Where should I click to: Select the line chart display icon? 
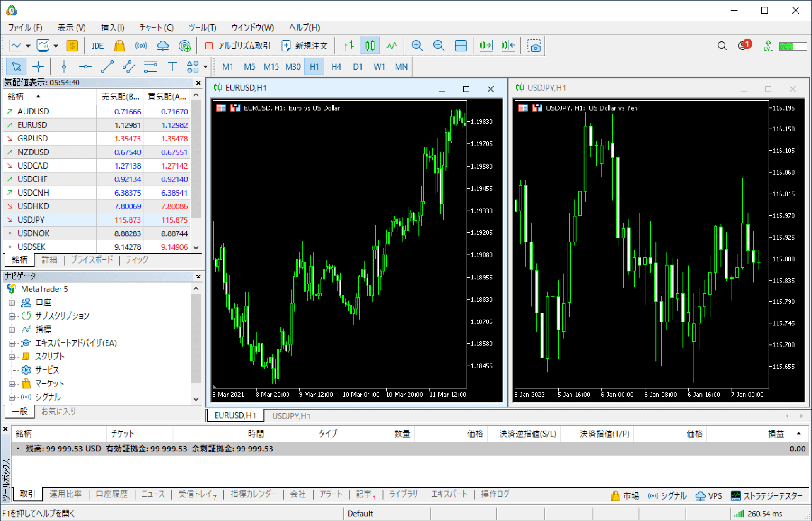392,46
